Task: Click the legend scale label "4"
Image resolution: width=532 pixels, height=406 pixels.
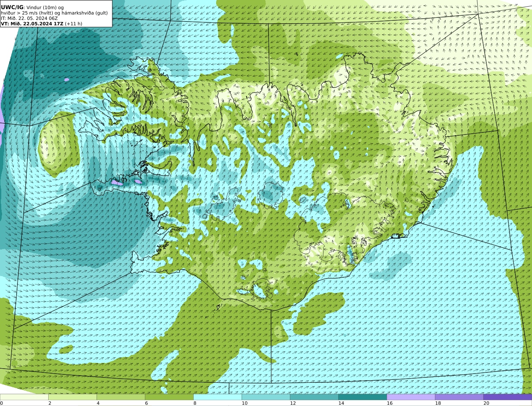Action: coord(98,403)
